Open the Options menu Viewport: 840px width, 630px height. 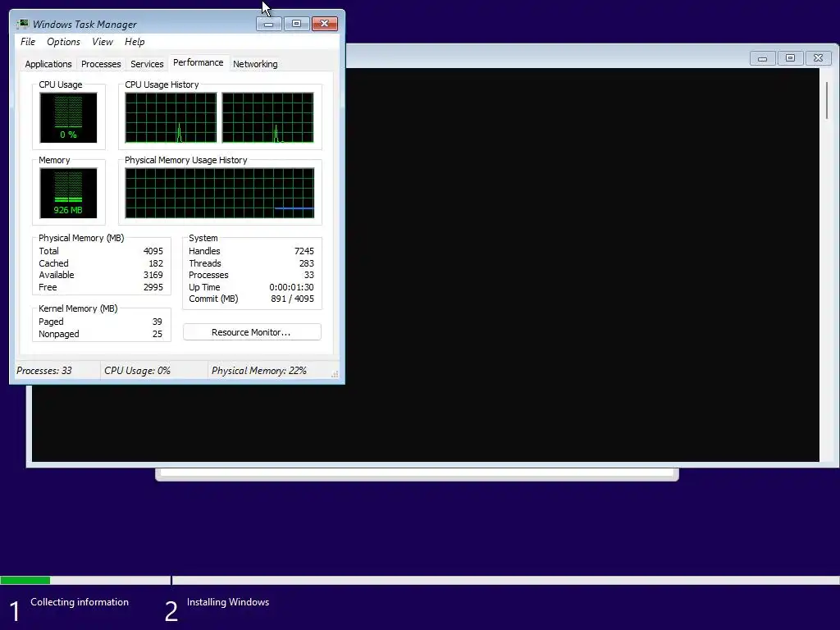coord(63,42)
